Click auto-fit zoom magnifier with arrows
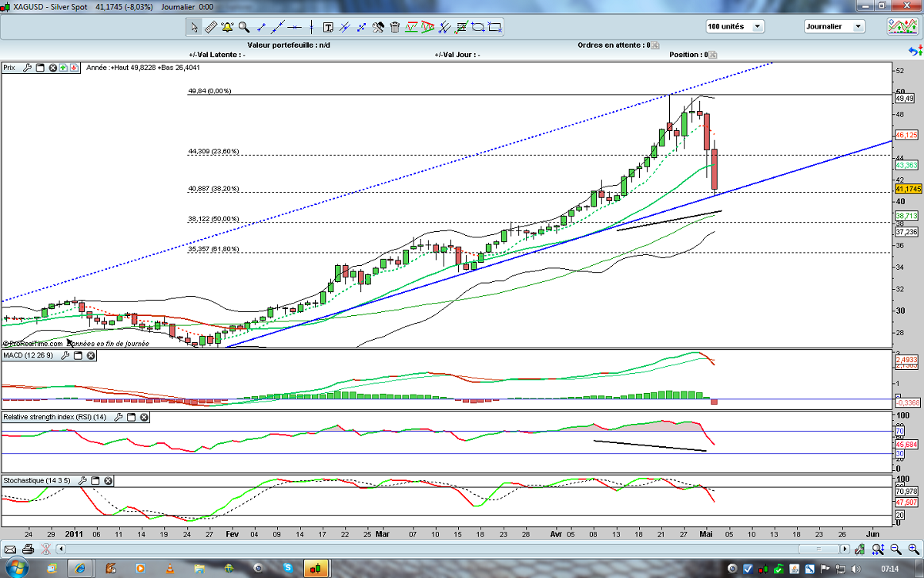 [x=878, y=549]
